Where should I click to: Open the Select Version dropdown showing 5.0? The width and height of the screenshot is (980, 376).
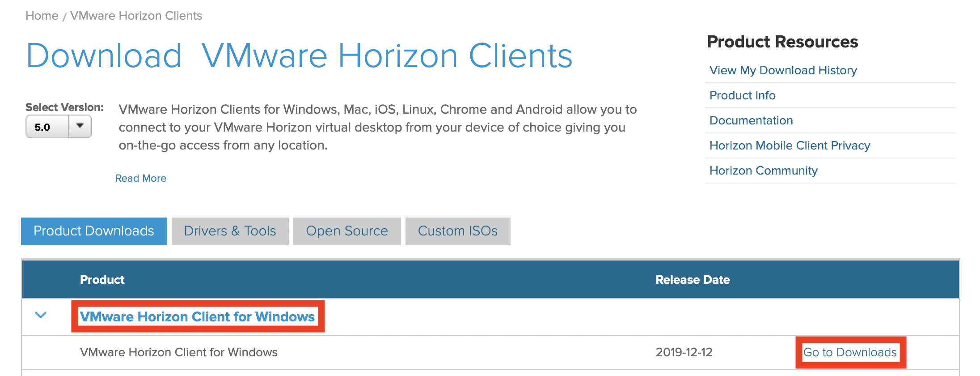pyautogui.click(x=58, y=127)
